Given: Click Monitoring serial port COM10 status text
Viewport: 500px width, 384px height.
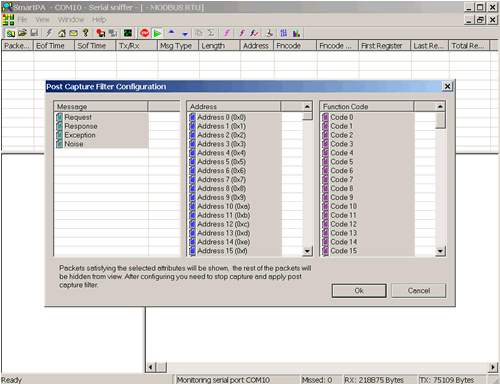Looking at the screenshot, I should click(x=223, y=380).
